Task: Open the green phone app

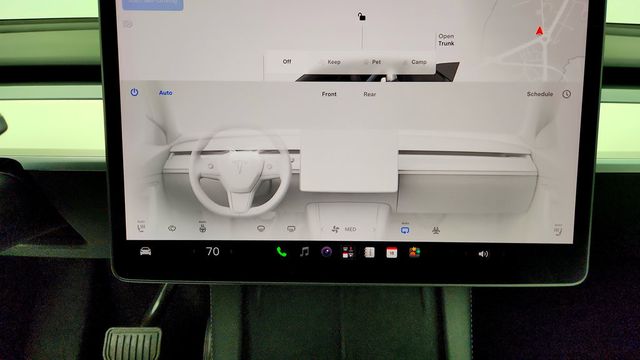Action: point(281,252)
